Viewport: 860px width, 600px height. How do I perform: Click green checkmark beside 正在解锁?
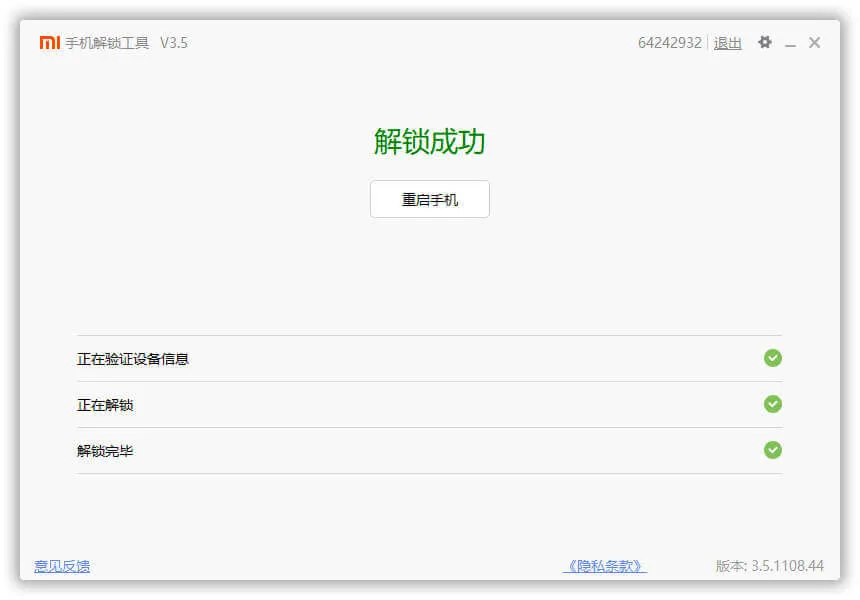pos(772,404)
